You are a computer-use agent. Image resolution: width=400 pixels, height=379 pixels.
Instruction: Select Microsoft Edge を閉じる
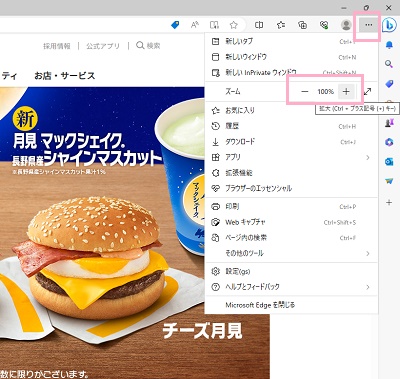pyautogui.click(x=291, y=305)
